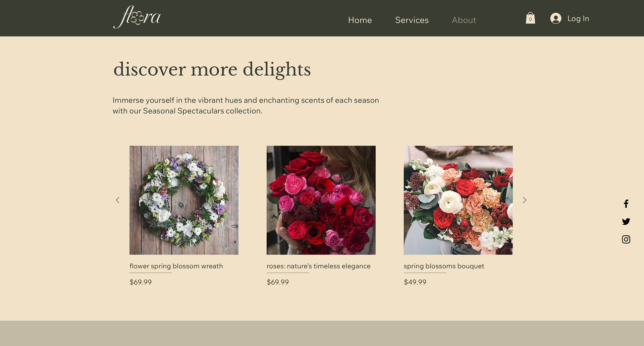Open spring blossoms bouquet title link

coord(444,266)
